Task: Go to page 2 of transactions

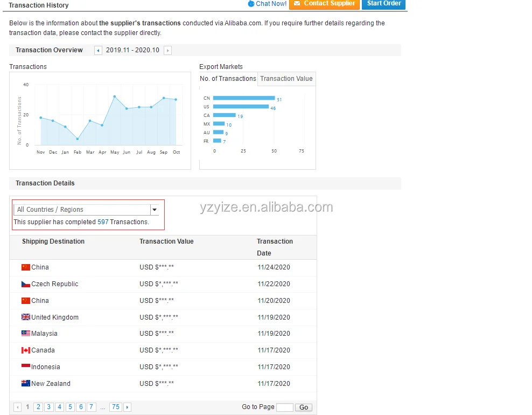Action: pyautogui.click(x=38, y=407)
